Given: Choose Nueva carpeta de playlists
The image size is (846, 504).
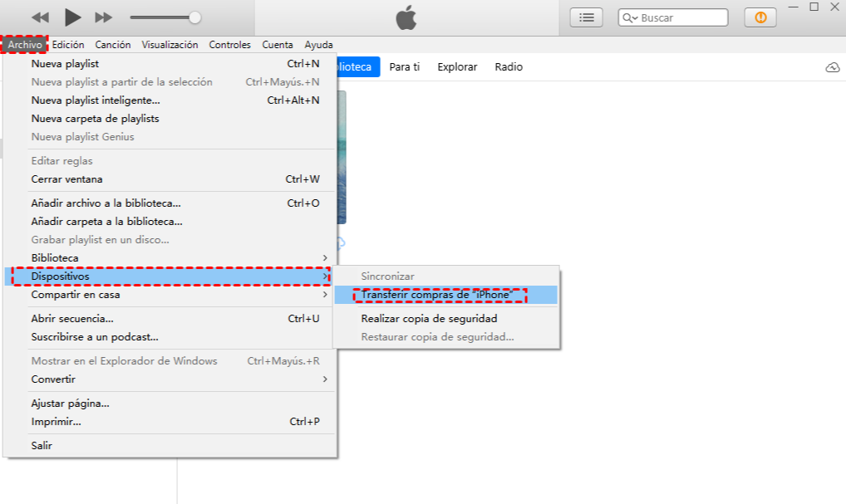Looking at the screenshot, I should coord(170,119).
